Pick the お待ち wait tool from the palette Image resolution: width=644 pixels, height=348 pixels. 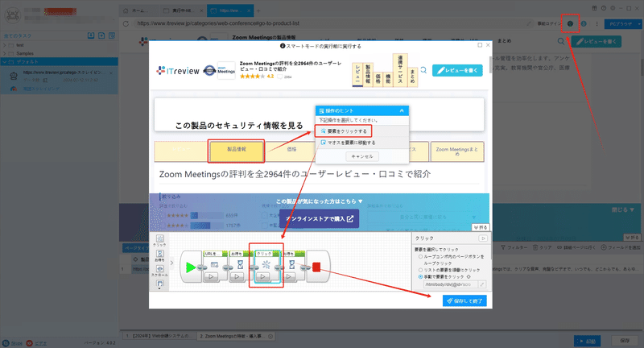pos(159,255)
